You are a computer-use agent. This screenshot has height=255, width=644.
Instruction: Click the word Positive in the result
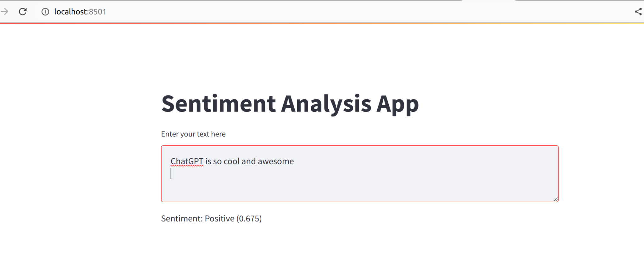click(219, 219)
